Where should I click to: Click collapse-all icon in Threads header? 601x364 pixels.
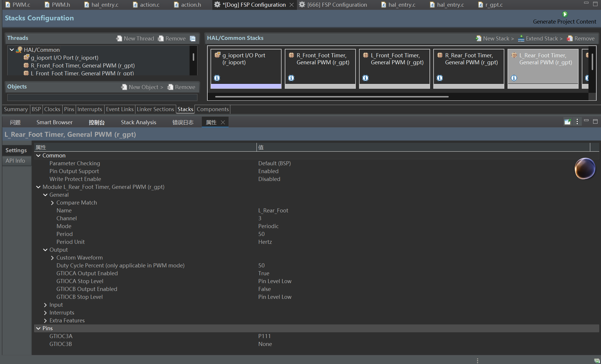pos(193,38)
